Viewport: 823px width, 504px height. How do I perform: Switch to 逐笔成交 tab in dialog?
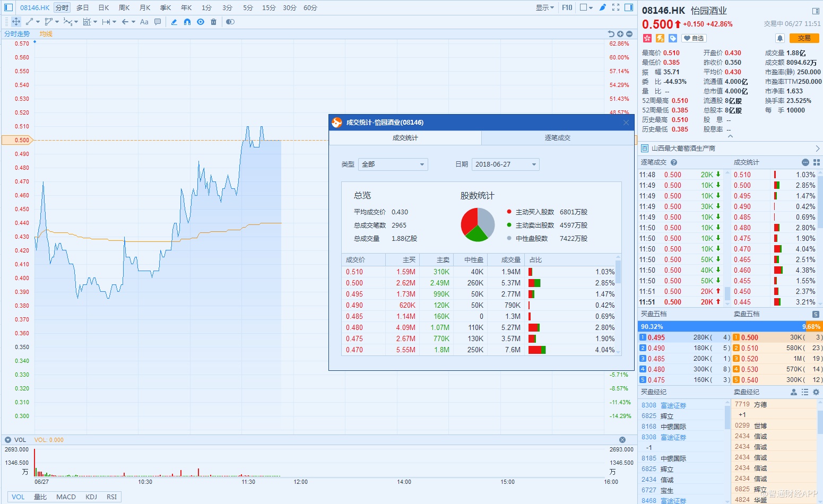557,138
